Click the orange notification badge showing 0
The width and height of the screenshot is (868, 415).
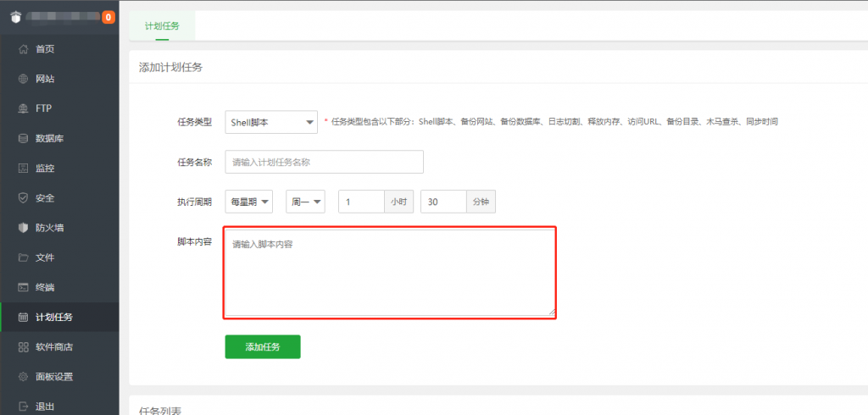tap(108, 17)
